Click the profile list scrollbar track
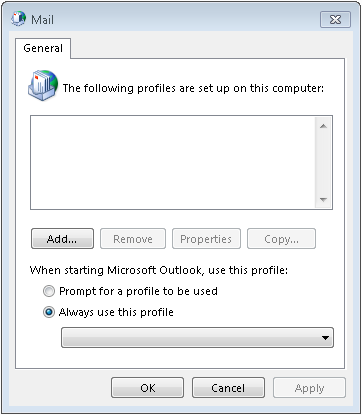Screen dimensions: 362x415 323,163
